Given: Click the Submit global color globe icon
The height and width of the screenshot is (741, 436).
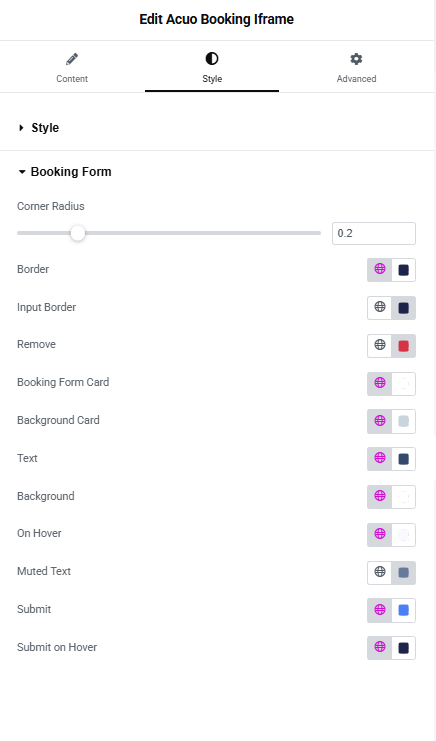Looking at the screenshot, I should pos(380,610).
